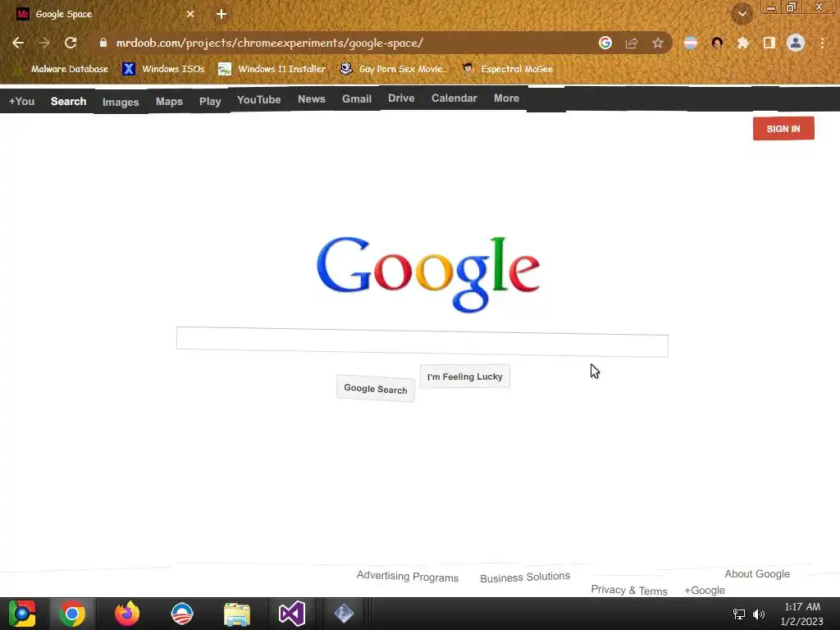840x630 pixels.
Task: Open +Google footer link
Action: tap(705, 590)
